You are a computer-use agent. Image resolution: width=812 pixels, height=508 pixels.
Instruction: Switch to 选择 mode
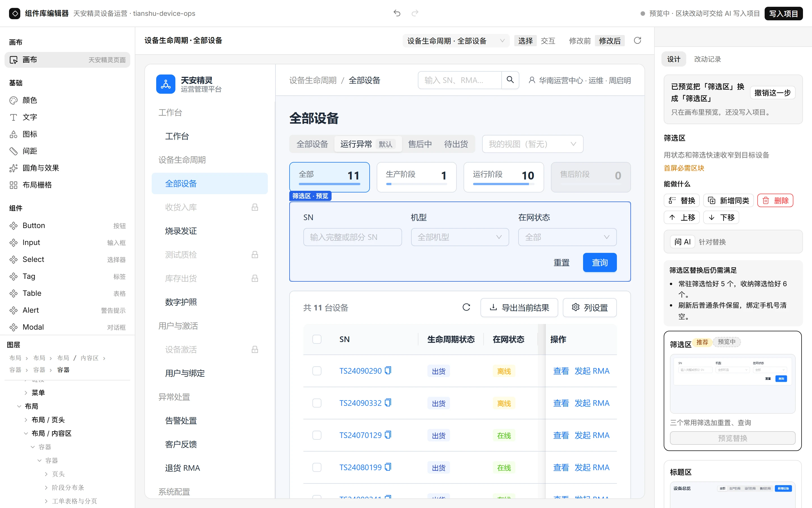[526, 41]
